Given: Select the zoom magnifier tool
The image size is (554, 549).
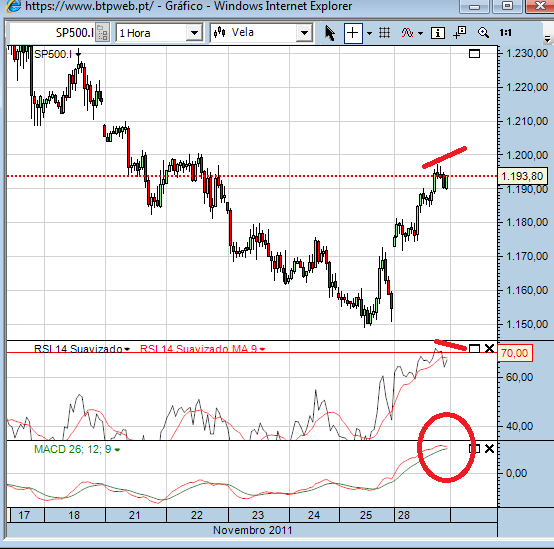Looking at the screenshot, I should [483, 33].
